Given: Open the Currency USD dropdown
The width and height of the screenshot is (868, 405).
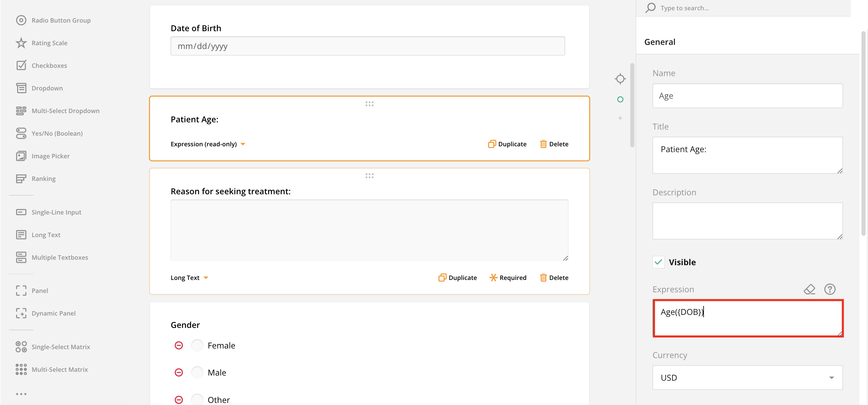Looking at the screenshot, I should [747, 378].
